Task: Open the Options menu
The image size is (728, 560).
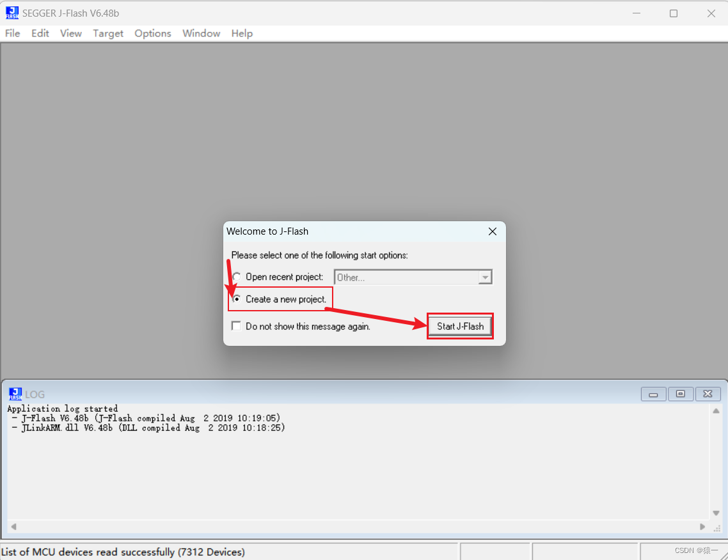Action: 153,33
